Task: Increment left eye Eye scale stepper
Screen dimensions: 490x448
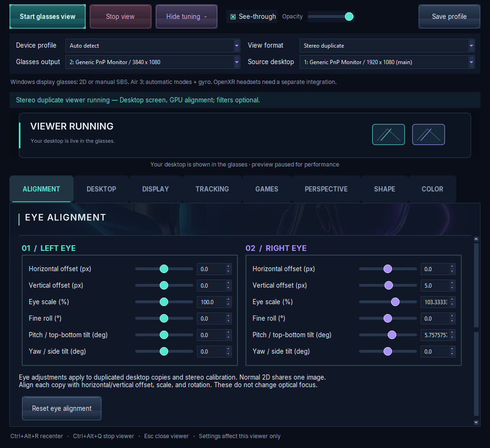Action: coord(229,300)
